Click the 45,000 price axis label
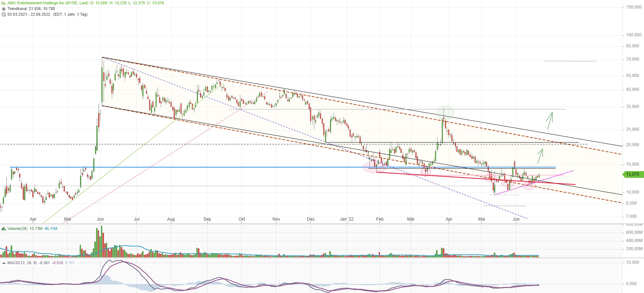The height and width of the screenshot is (293, 644). (633, 89)
